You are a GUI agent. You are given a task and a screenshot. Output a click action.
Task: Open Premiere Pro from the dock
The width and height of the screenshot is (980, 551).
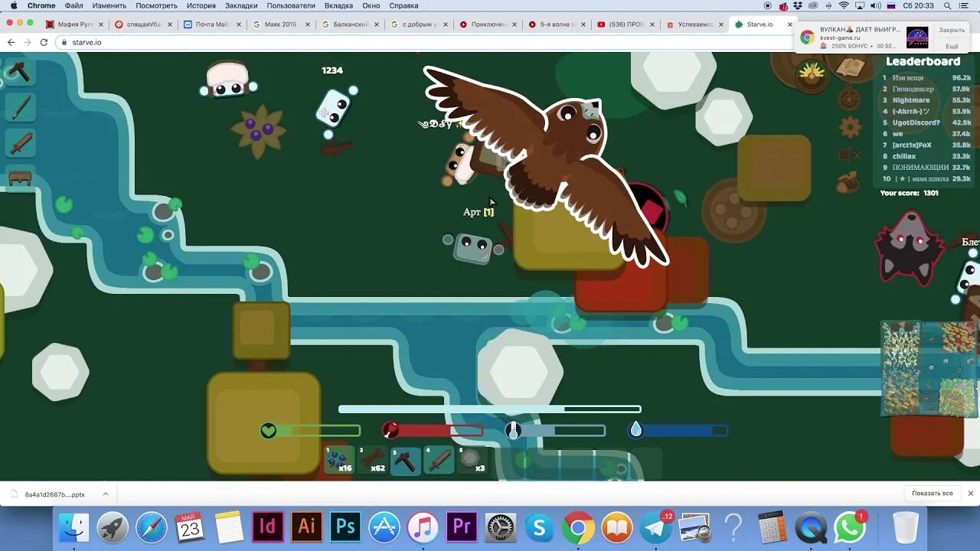pos(462,527)
